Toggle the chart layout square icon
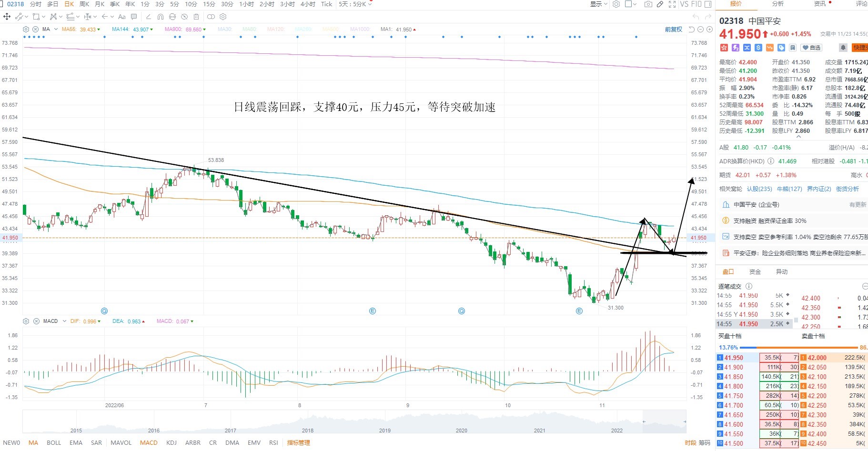Viewport: 868px width, 451px height. [628, 4]
